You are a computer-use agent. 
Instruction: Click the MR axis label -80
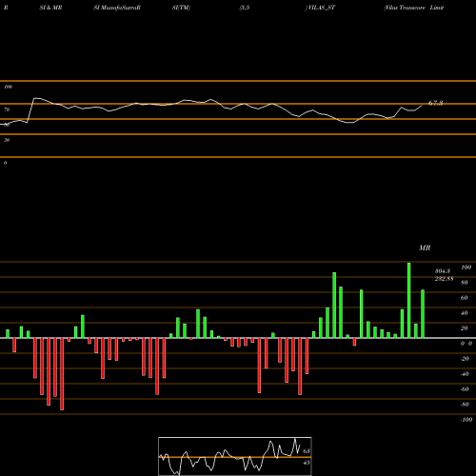tap(465, 405)
